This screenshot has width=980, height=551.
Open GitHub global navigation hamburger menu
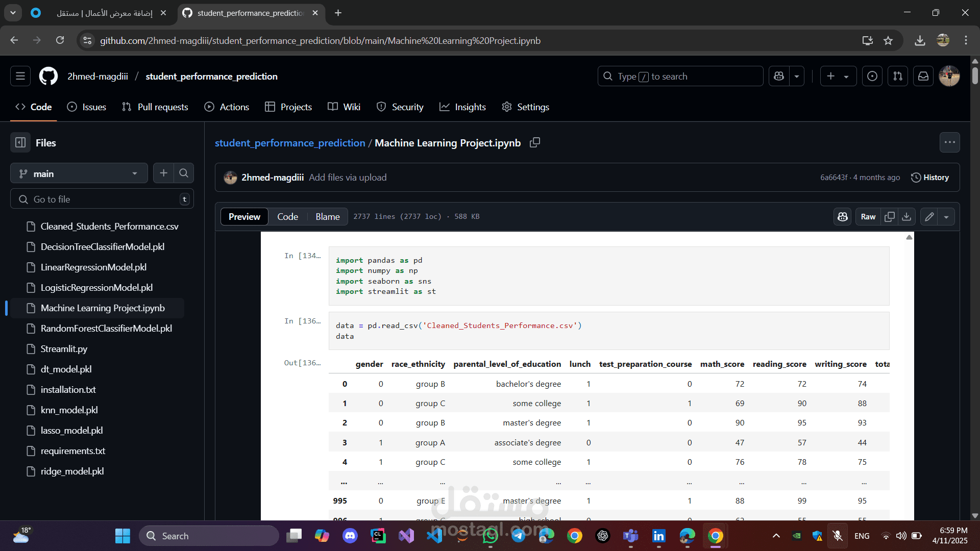coord(20,77)
